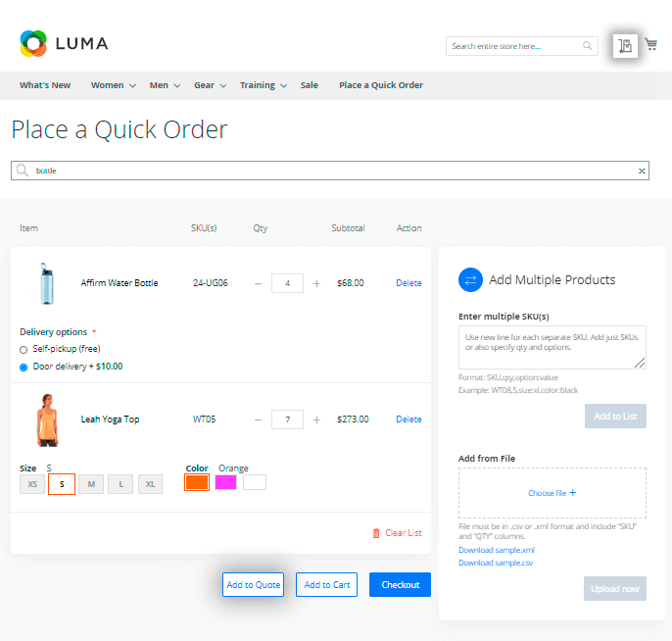Click the Choose file link
The image size is (672, 641).
coord(548,493)
